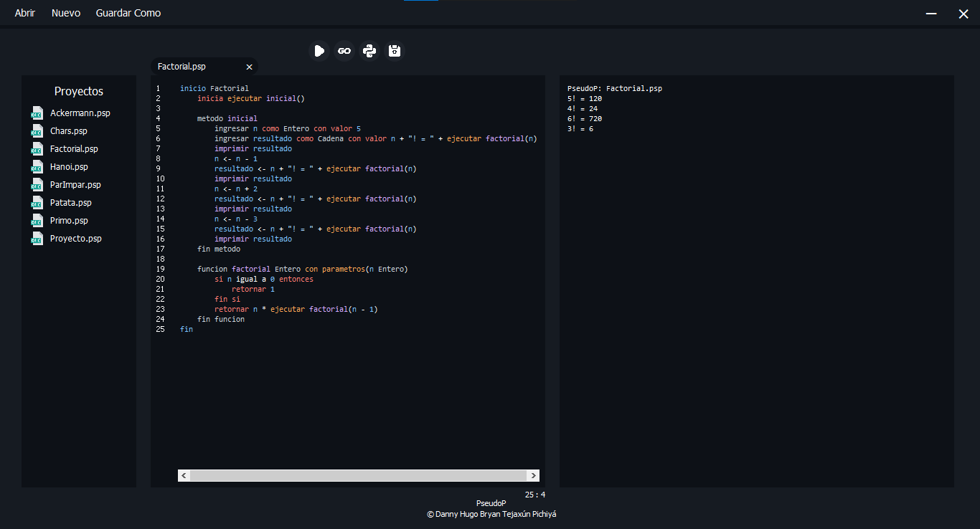This screenshot has height=529, width=980.
Task: Click line number 25 in the gutter
Action: (x=161, y=329)
